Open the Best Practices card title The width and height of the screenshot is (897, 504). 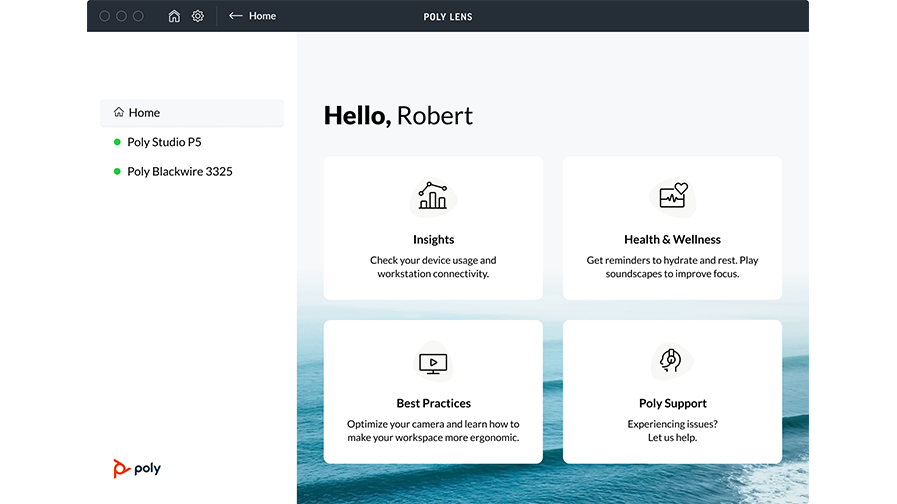click(434, 403)
